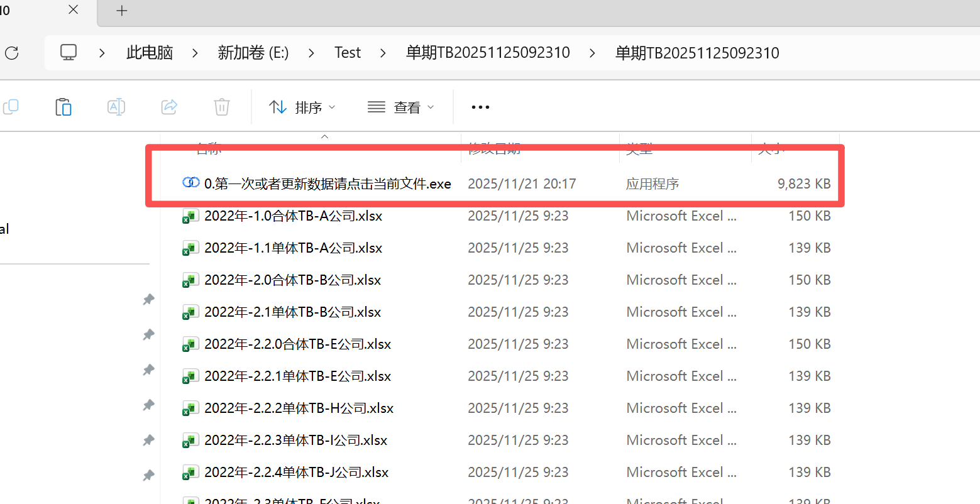Click the Share icon in toolbar
The image size is (980, 504).
(168, 107)
